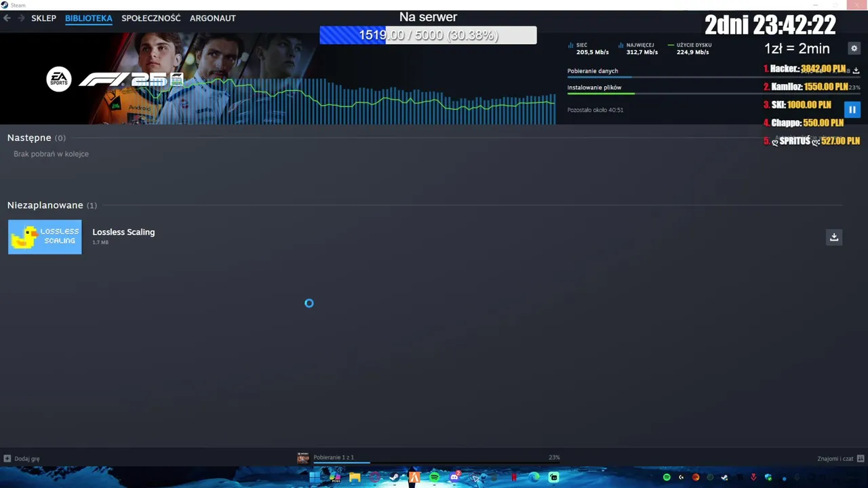Screen dimensions: 868x488
Task: Open the Windows Start menu
Action: [x=314, y=477]
